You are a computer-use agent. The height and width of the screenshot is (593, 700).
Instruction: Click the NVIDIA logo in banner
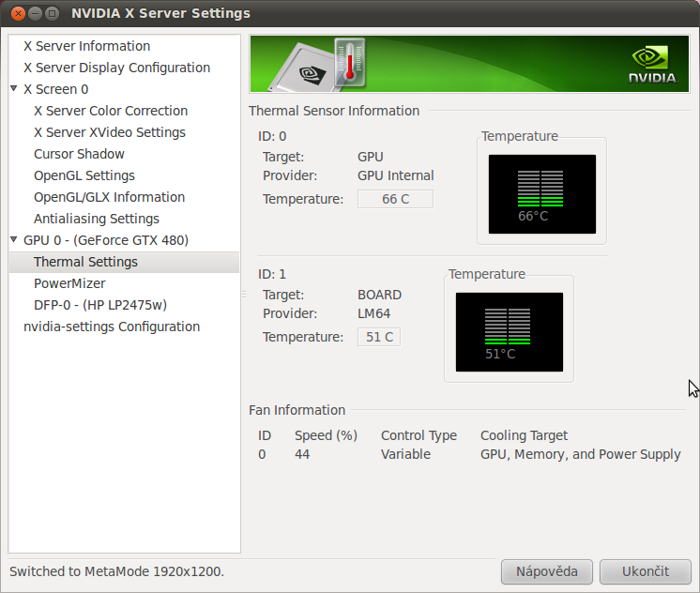pyautogui.click(x=653, y=65)
